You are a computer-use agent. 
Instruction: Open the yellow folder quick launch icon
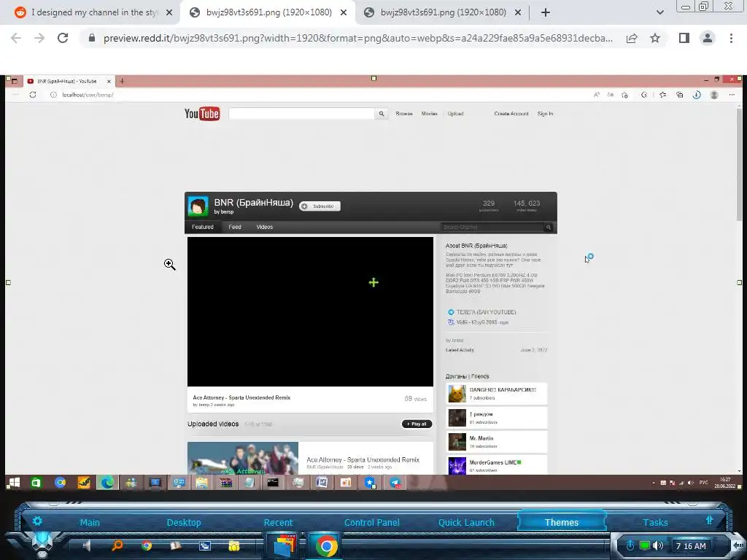(234, 545)
